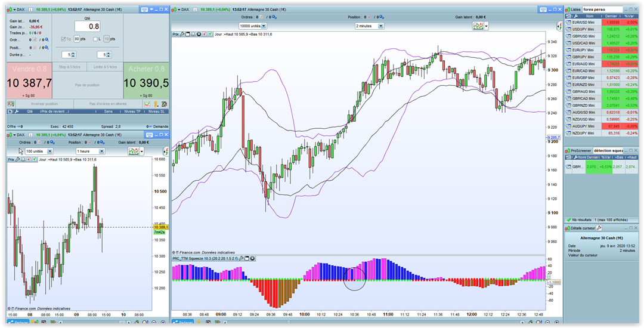644x328 pixels.
Task: Open wrench settings of PRC_TTM Squeeze indicator
Action: tap(241, 259)
